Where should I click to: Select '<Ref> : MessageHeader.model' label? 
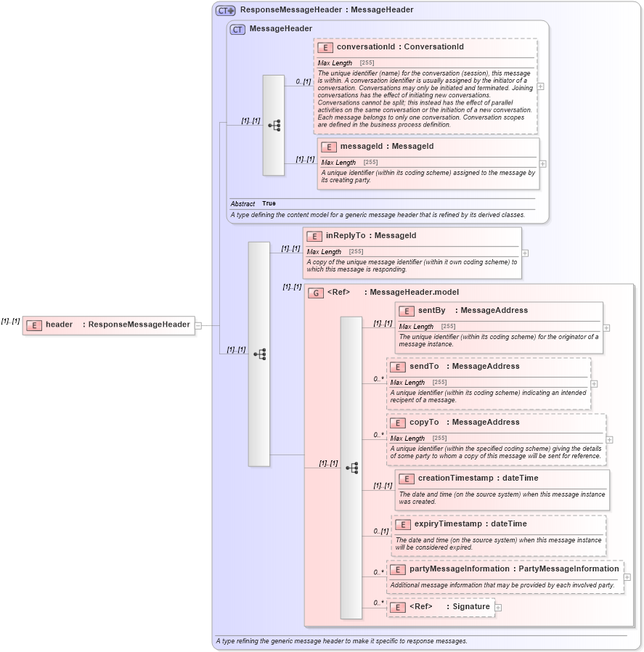pyautogui.click(x=393, y=292)
